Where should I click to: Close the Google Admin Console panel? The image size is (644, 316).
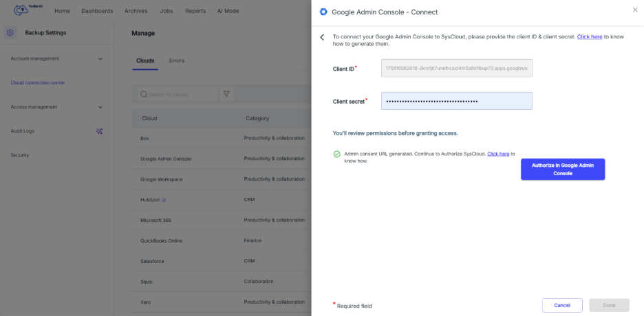tap(634, 10)
